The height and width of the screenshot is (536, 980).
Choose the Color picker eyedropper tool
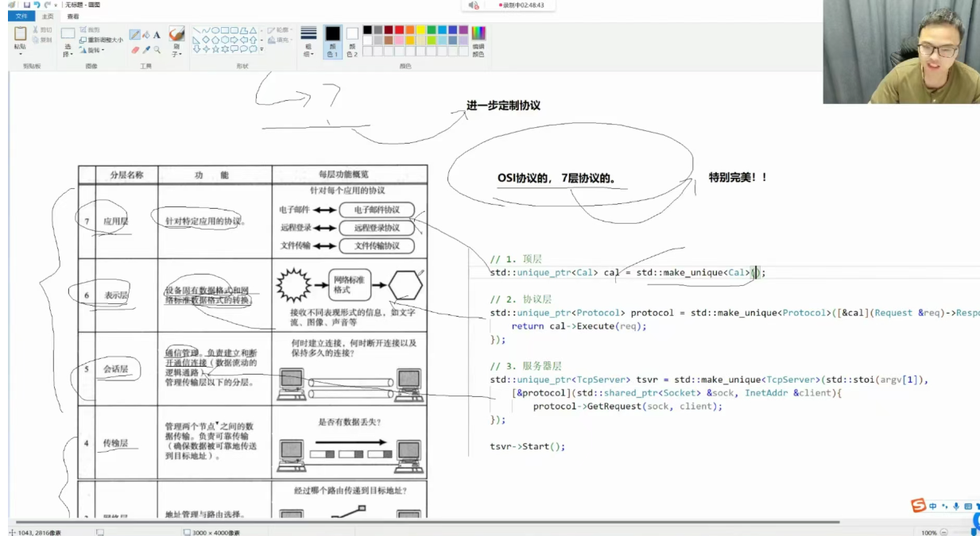[x=145, y=49]
